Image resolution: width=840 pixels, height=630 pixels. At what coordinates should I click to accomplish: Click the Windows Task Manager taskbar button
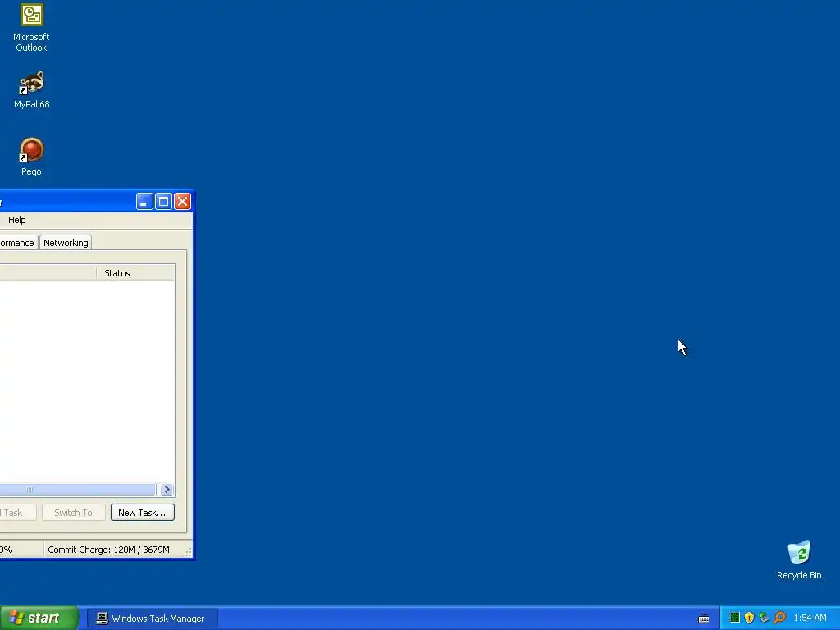coord(153,619)
